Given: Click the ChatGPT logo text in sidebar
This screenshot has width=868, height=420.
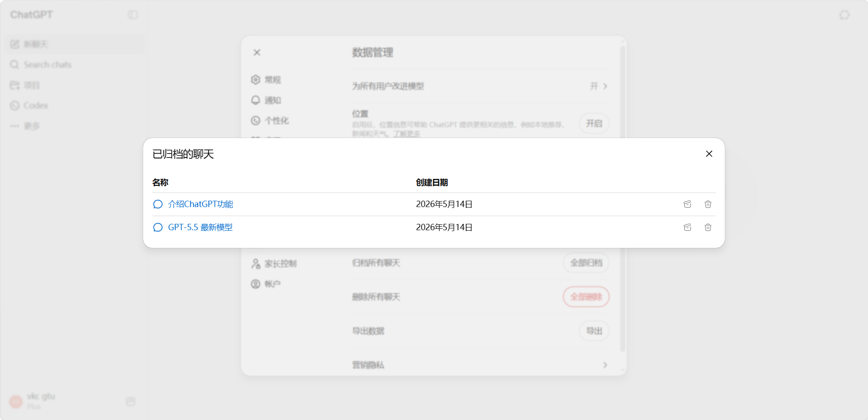Looking at the screenshot, I should 31,15.
